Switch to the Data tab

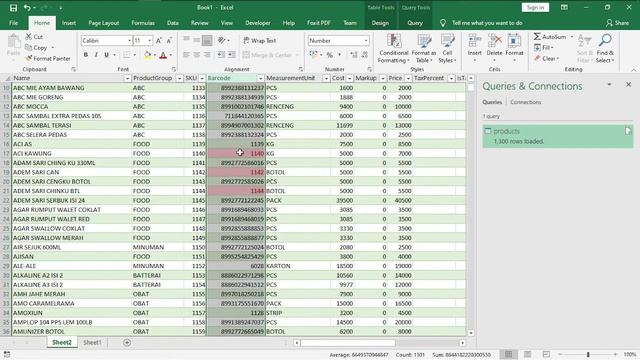click(x=173, y=23)
